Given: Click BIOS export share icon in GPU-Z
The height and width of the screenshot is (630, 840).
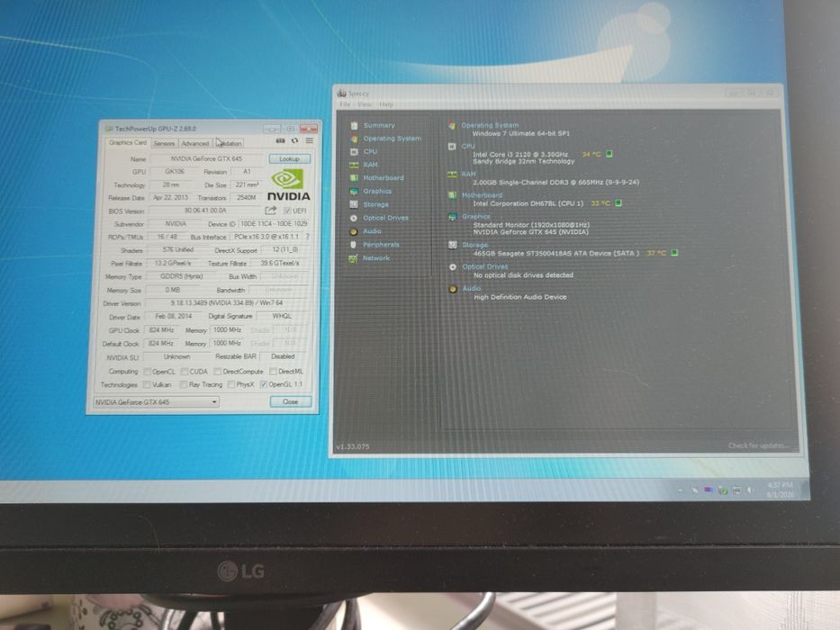Looking at the screenshot, I should tap(270, 210).
